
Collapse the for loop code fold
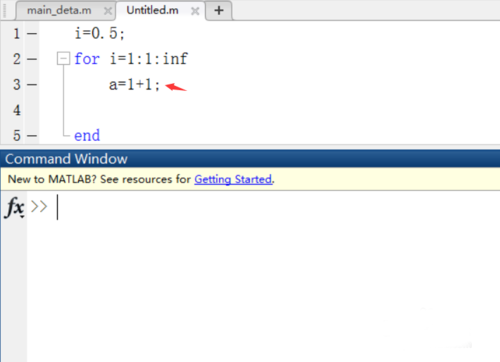63,58
